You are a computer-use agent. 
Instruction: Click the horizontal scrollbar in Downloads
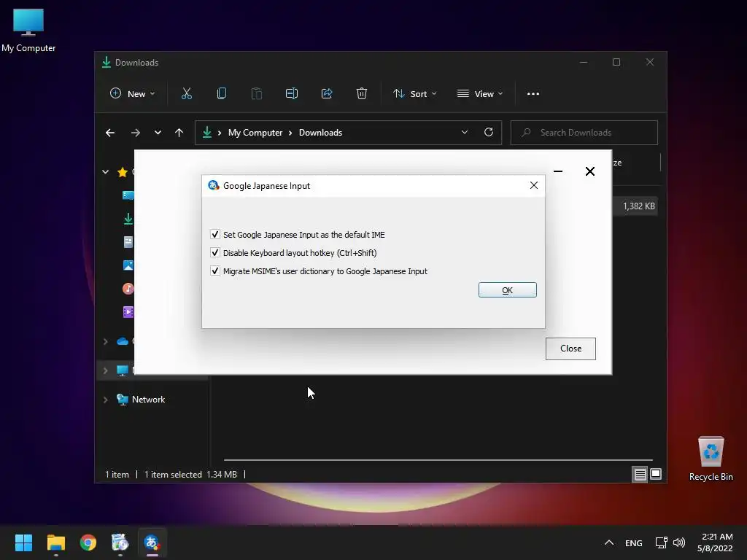point(438,460)
